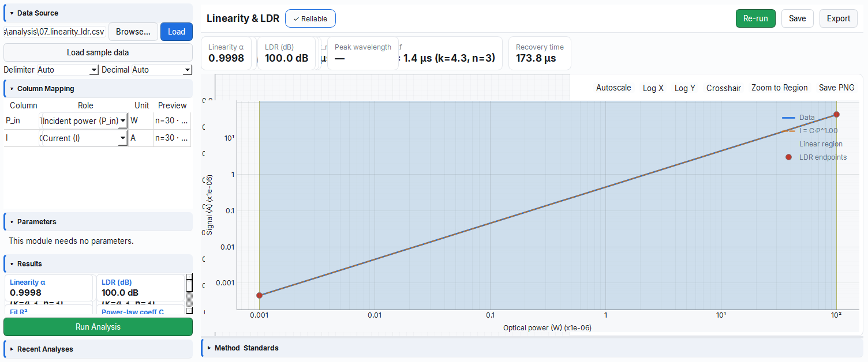Click the P_in column name cell

(21, 120)
